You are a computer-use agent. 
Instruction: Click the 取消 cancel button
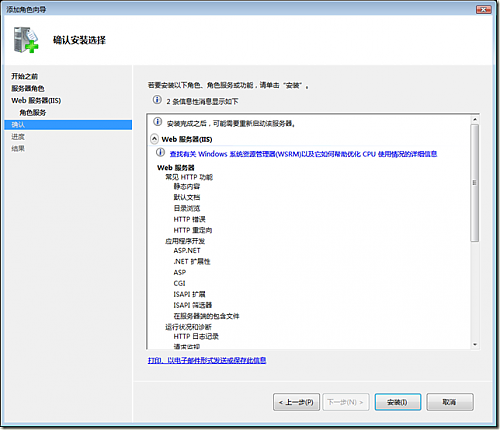tap(450, 402)
